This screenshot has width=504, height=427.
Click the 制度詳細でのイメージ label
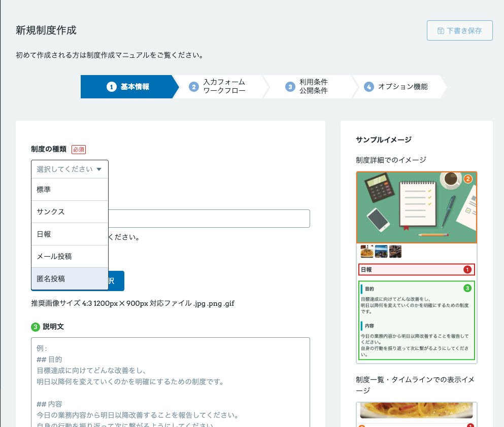(x=391, y=160)
